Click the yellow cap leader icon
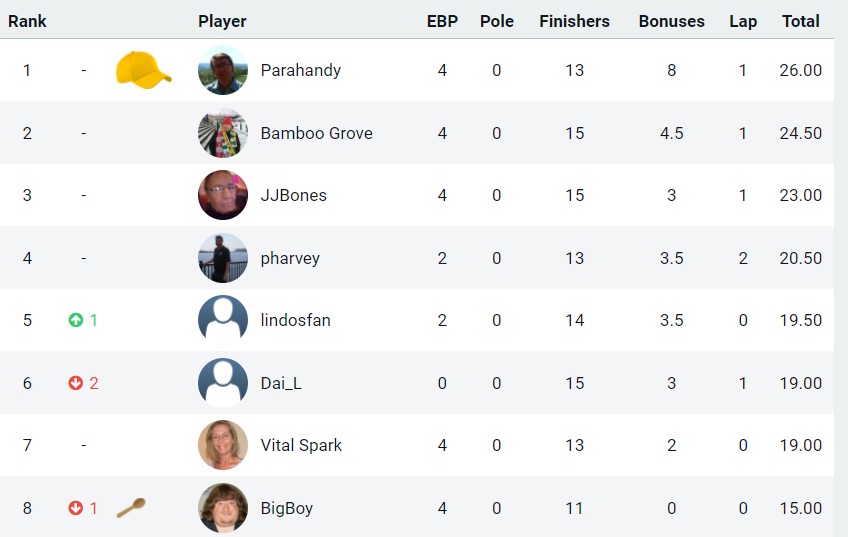The height and width of the screenshot is (537, 848). tap(143, 70)
